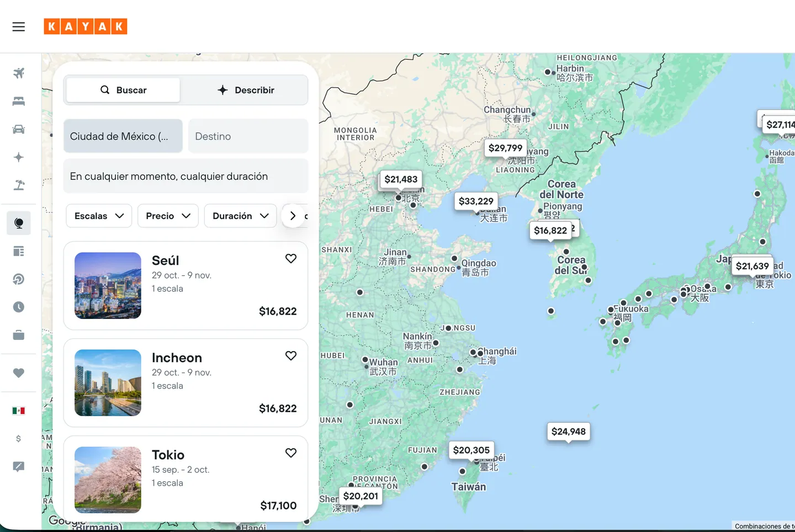The width and height of the screenshot is (795, 532).
Task: Open Trips from the briefcase sidebar icon
Action: click(x=19, y=335)
